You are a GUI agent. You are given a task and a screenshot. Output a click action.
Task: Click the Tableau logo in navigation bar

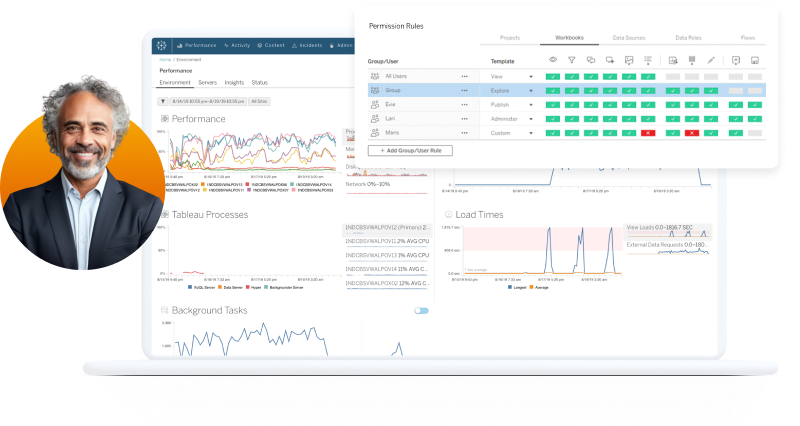pyautogui.click(x=160, y=45)
